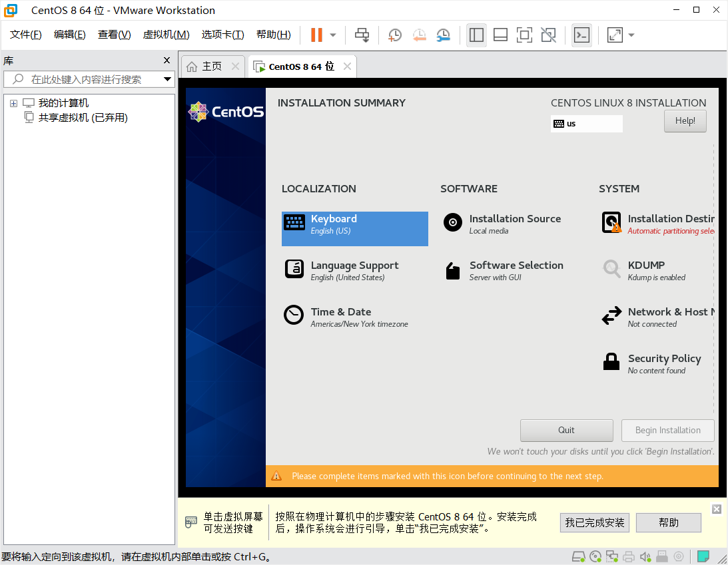Toggle Unity mode icon
The height and width of the screenshot is (565, 728).
click(548, 35)
